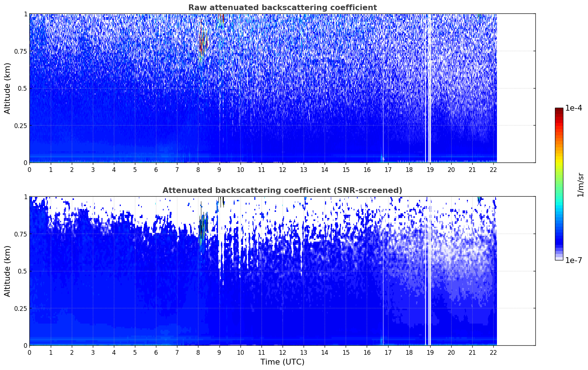Screen dimensions: 588x370
Task: Click the 0.5 altitude tick on bottom plot
Action: 23,271
